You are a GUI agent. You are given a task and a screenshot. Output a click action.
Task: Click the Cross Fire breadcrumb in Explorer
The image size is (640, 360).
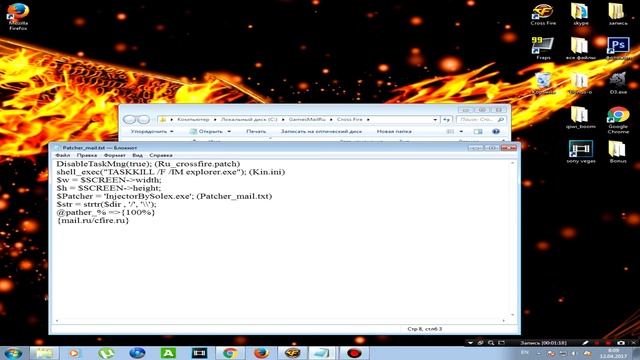350,120
